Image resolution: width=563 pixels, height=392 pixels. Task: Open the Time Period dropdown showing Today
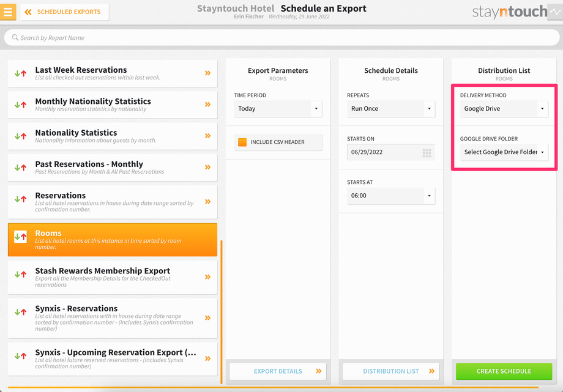278,109
